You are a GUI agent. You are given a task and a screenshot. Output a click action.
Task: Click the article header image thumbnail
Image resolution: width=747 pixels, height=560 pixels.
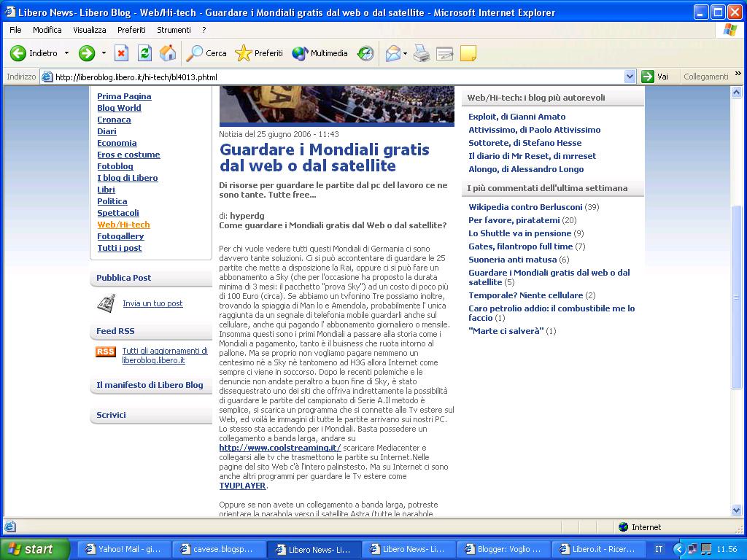pos(337,106)
